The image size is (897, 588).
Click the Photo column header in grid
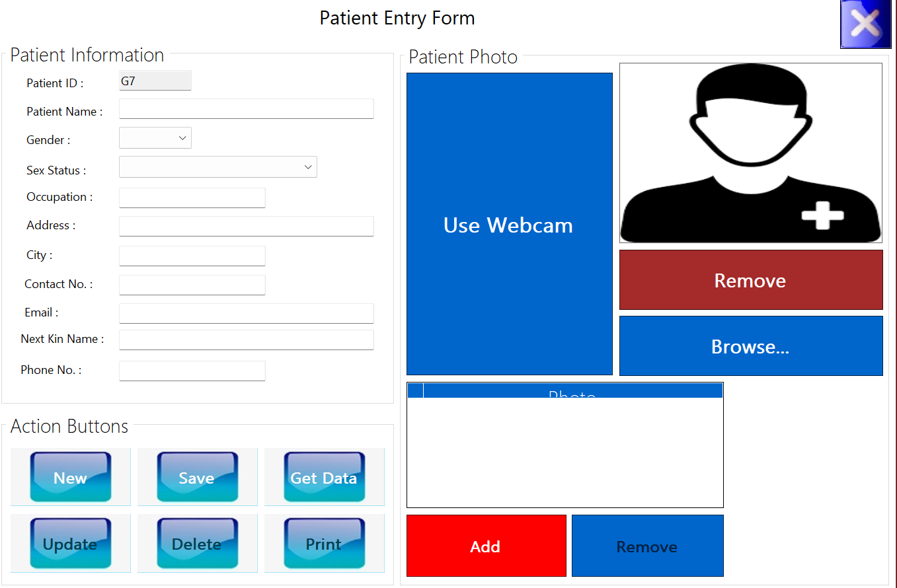[x=572, y=390]
